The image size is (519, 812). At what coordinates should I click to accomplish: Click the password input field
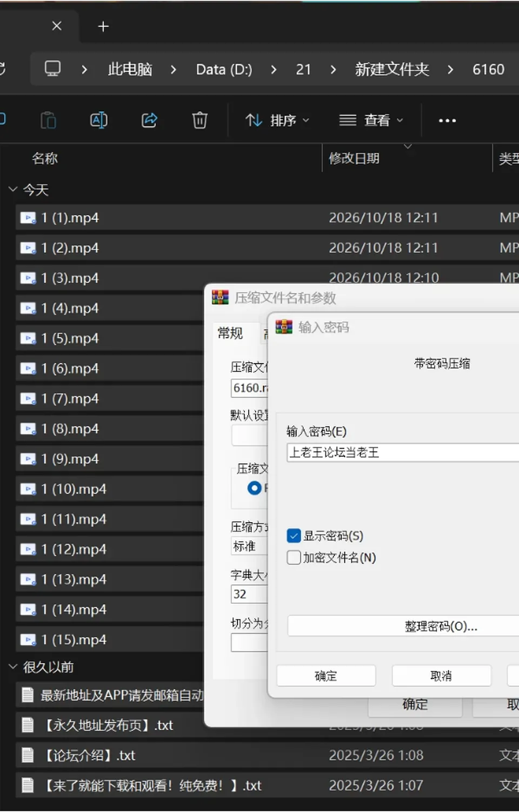pyautogui.click(x=403, y=452)
